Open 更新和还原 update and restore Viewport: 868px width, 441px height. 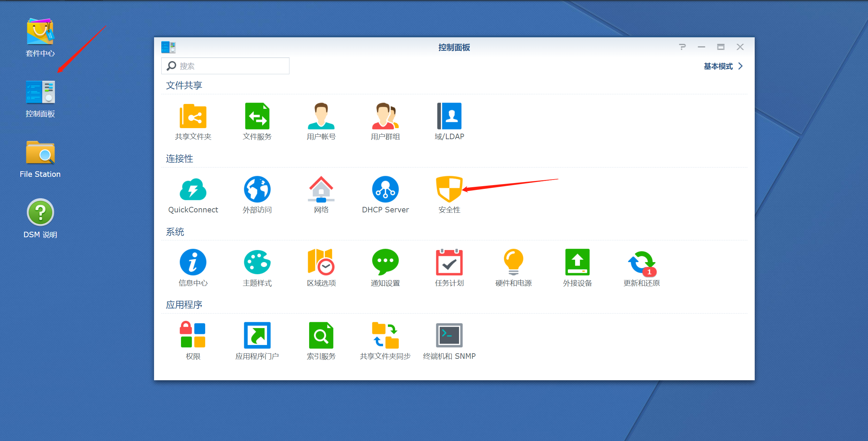641,262
